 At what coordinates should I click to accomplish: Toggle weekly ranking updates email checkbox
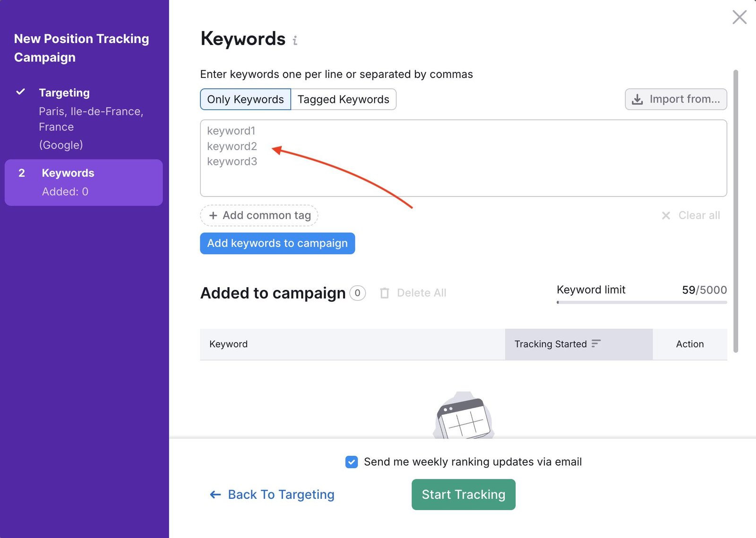coord(352,462)
